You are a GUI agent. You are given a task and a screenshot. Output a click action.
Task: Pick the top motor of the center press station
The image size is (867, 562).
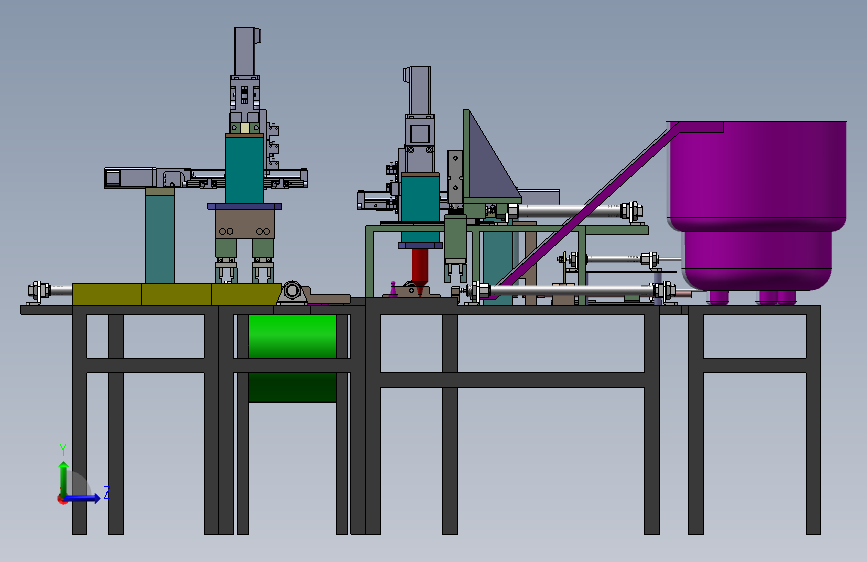(x=419, y=91)
